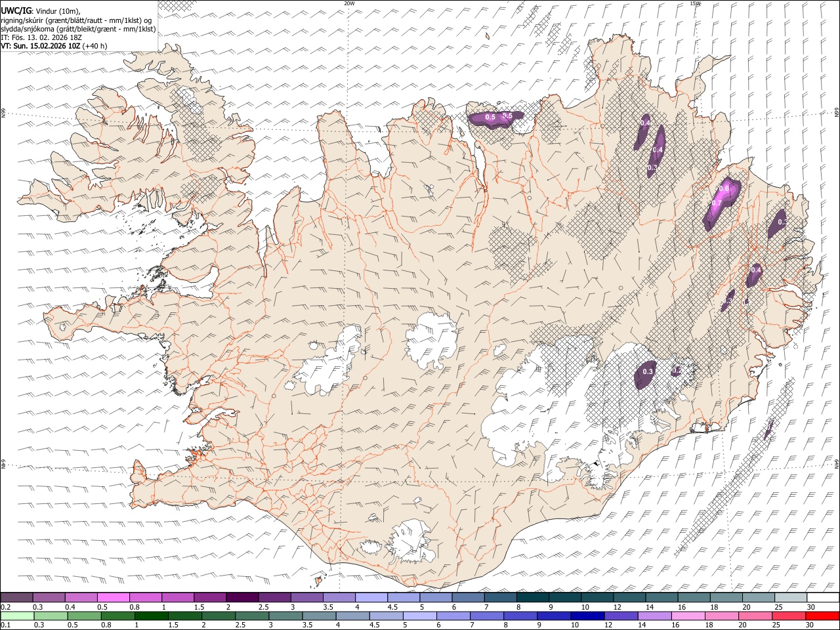Pick the lower legend swatch for 8–9

(520, 616)
